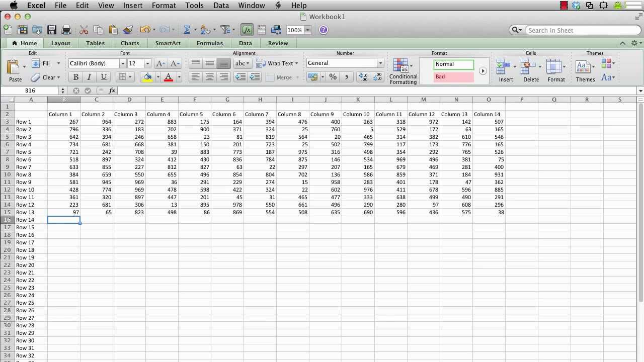644x362 pixels.
Task: Toggle align text left
Action: pyautogui.click(x=196, y=77)
